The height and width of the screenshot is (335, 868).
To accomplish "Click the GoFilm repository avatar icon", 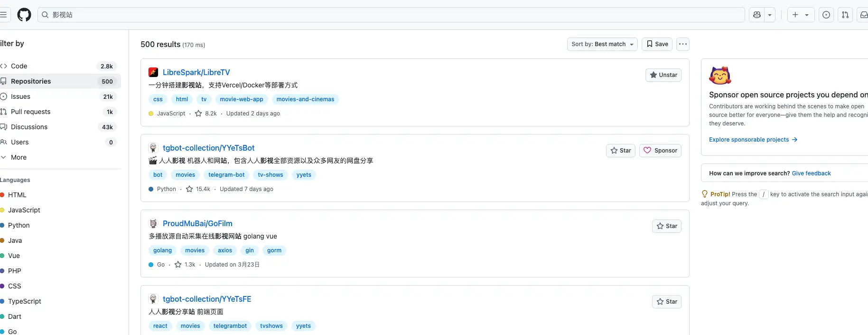I will click(x=153, y=223).
